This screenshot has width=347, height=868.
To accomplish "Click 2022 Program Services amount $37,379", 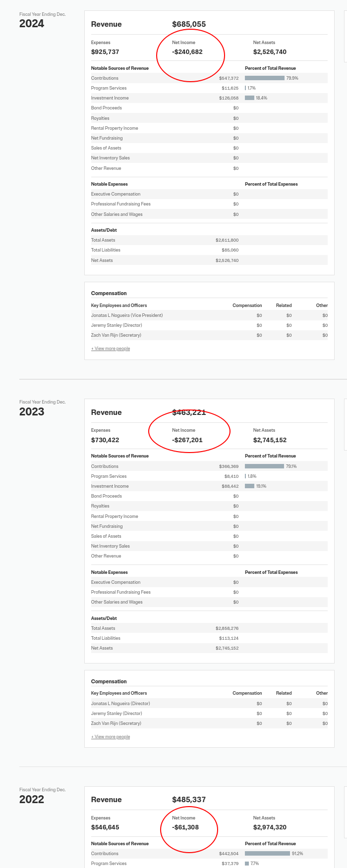I will coord(230,864).
